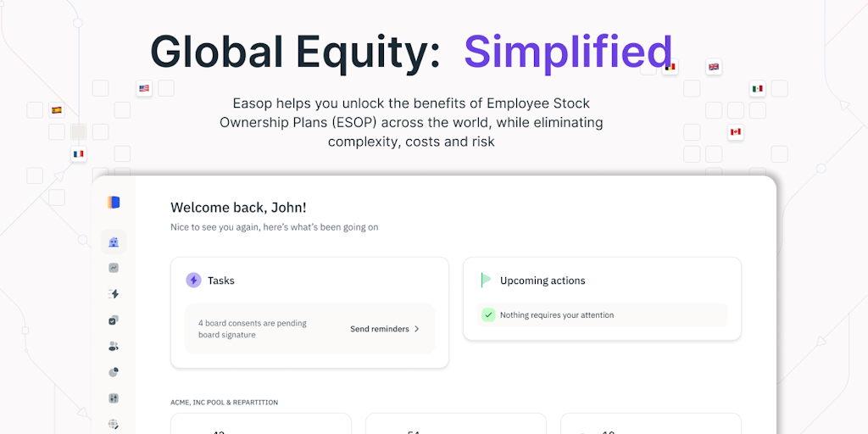Click the green Upcoming actions flag icon
This screenshot has height=434, width=868.
coord(486,281)
